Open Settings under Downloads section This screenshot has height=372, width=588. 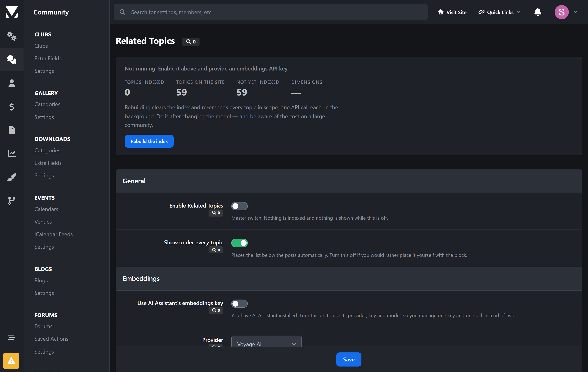click(44, 176)
